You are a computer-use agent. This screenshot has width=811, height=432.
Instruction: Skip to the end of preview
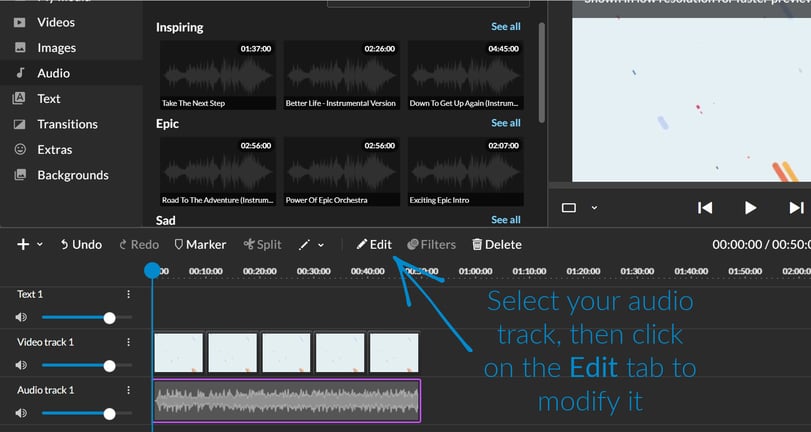[x=797, y=207]
